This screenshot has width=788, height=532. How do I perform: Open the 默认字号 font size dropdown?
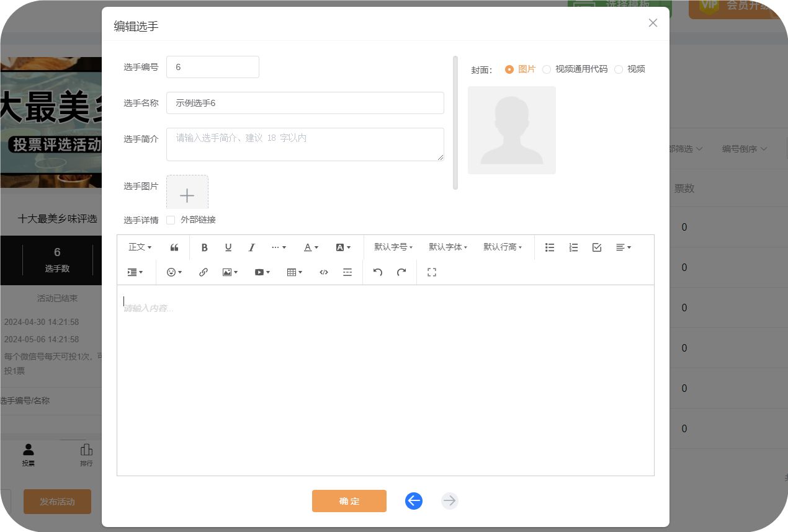click(x=393, y=247)
